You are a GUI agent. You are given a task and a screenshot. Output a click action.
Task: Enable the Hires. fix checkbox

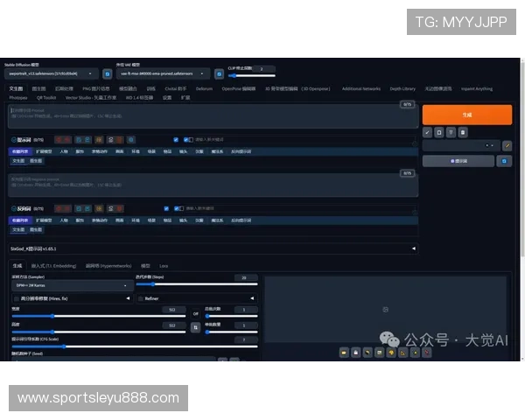point(16,297)
